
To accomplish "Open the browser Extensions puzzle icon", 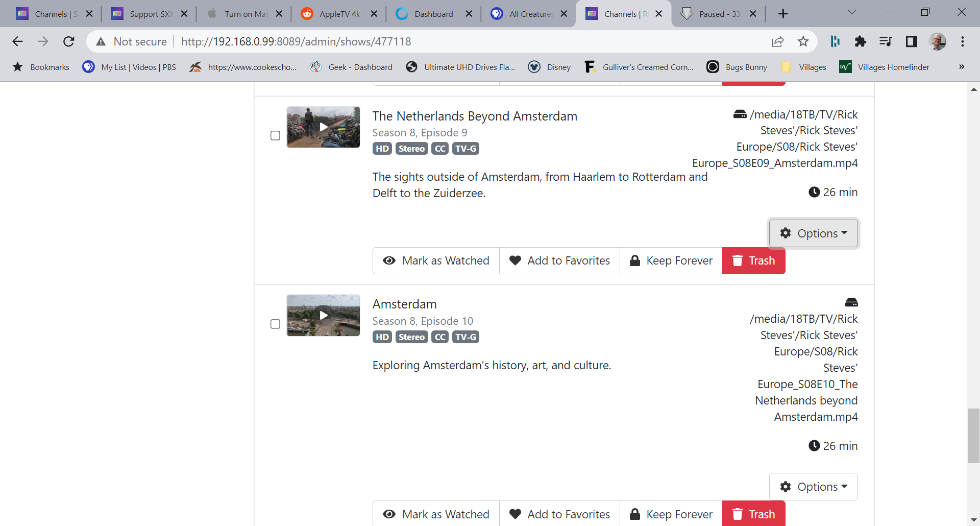I will tap(860, 41).
